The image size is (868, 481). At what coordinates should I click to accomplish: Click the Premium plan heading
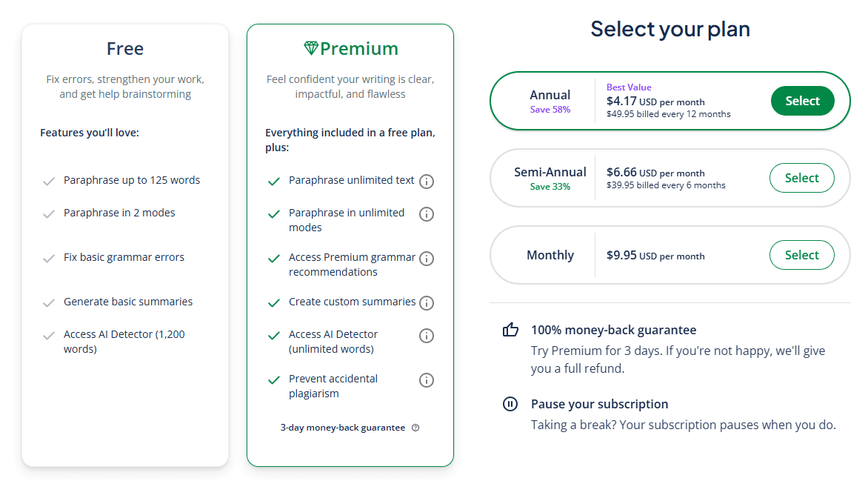pos(358,49)
